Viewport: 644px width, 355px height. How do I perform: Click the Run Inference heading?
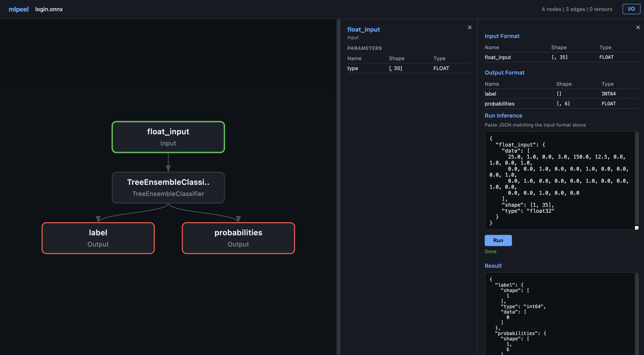503,116
